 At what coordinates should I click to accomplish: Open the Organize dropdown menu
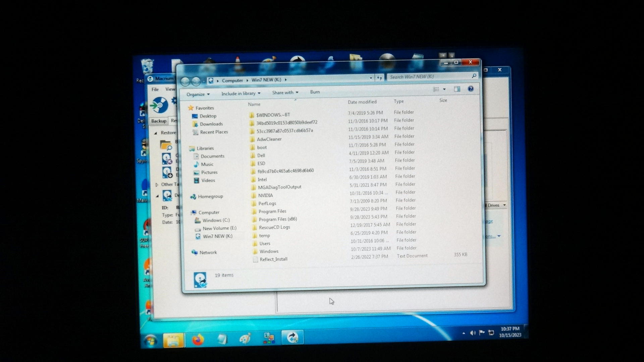pos(198,94)
